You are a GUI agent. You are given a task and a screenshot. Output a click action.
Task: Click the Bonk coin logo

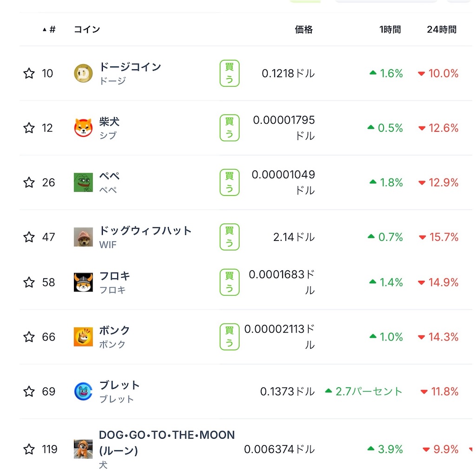pos(83,337)
